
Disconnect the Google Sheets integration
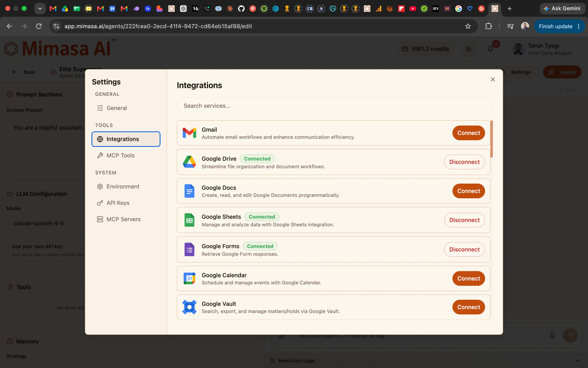click(x=464, y=220)
